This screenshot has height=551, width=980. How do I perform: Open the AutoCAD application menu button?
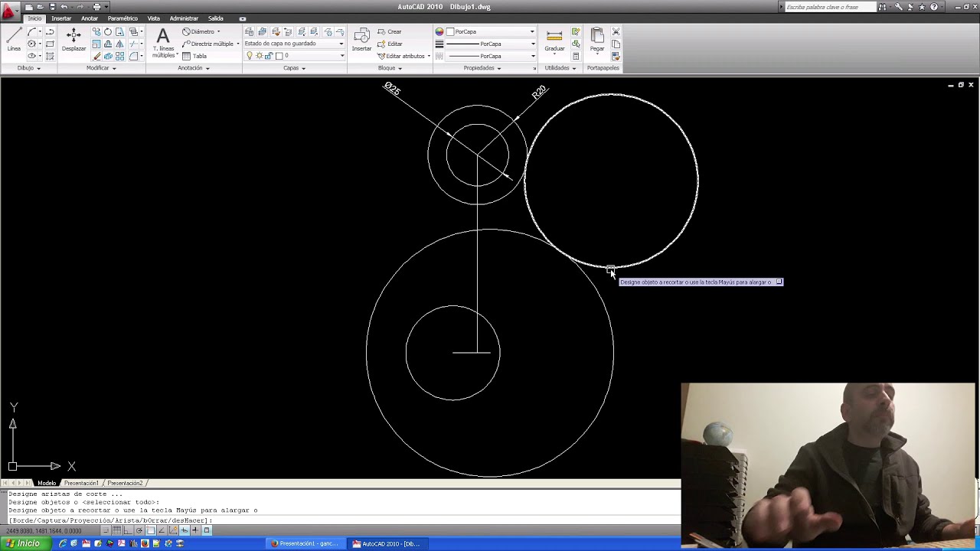click(8, 10)
